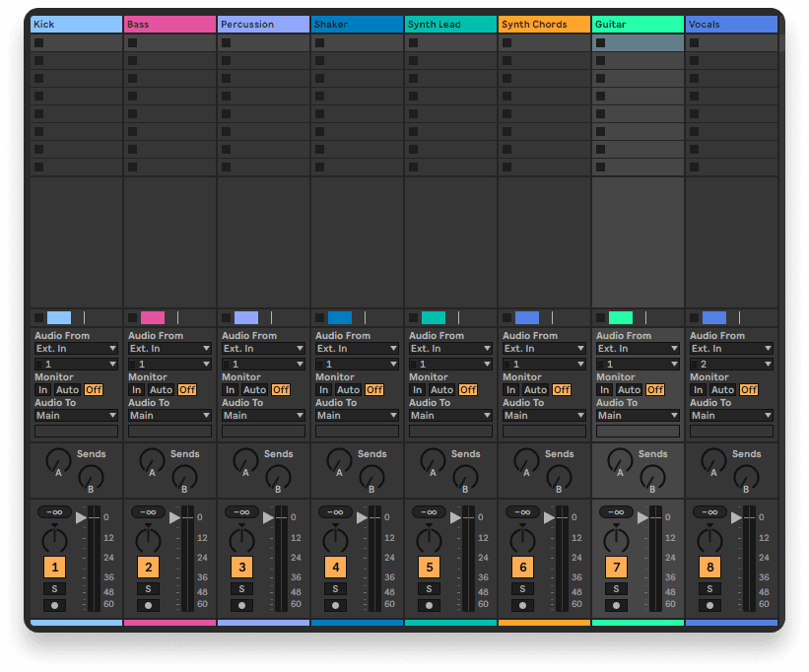
Task: Open Percussion Audio To Main dropdown
Action: click(x=264, y=416)
